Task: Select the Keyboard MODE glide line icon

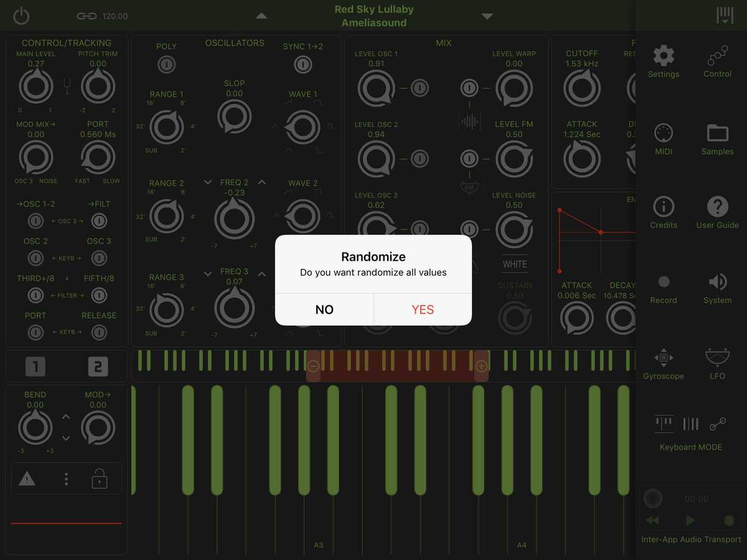Action: tap(718, 424)
